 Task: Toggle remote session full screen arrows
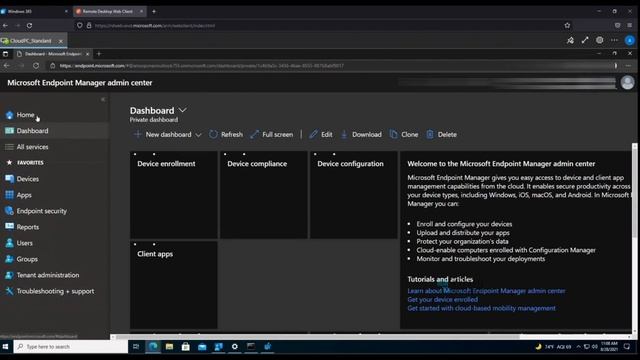click(585, 40)
